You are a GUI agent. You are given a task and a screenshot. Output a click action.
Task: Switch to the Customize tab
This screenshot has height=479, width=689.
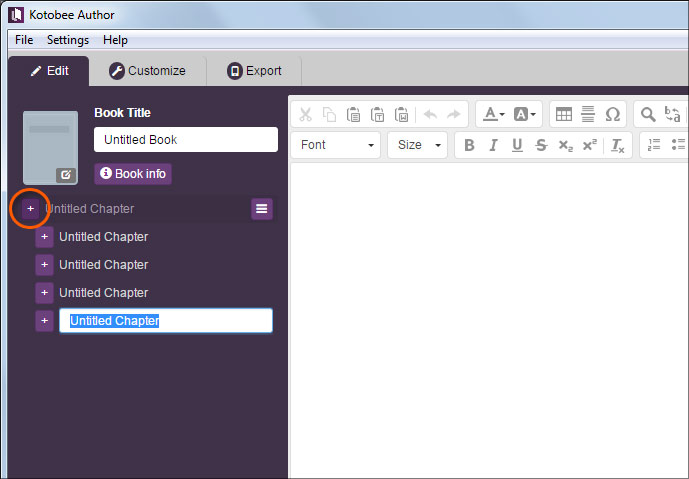point(148,71)
